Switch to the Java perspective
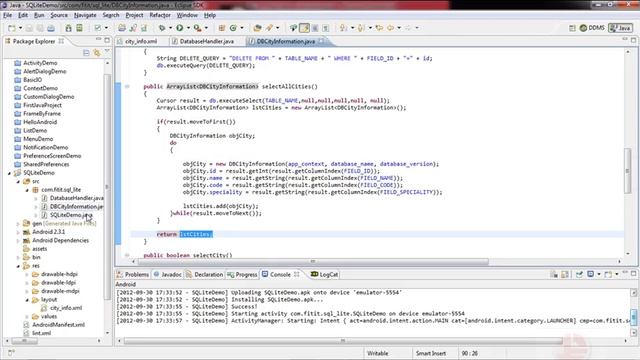 [620, 28]
